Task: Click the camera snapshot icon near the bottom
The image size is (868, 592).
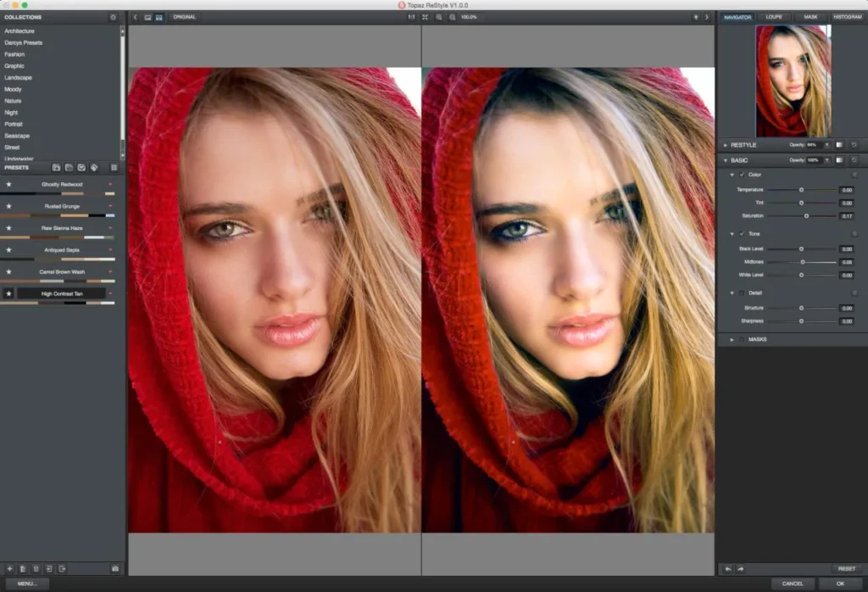Action: point(114,569)
